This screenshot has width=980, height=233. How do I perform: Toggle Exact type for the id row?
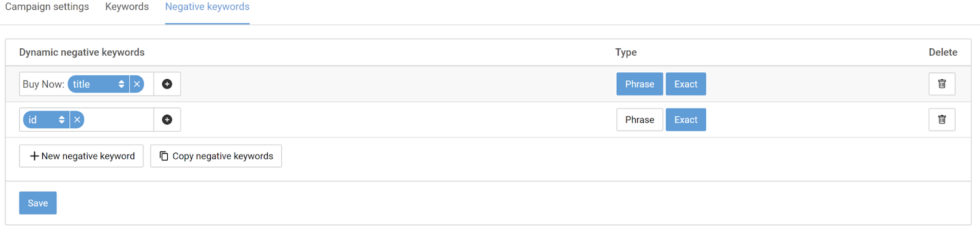click(x=686, y=120)
